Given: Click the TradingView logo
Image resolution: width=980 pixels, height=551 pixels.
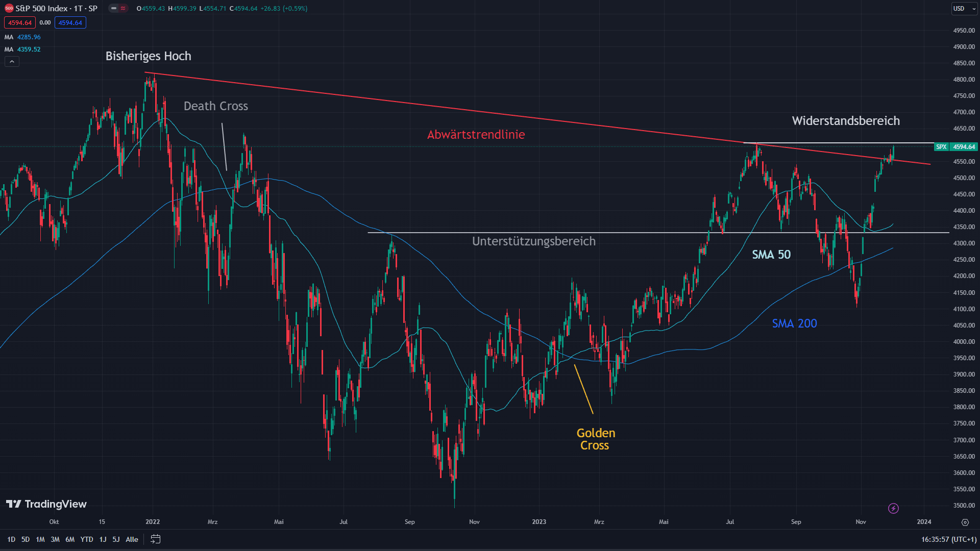Looking at the screenshot, I should (x=46, y=504).
